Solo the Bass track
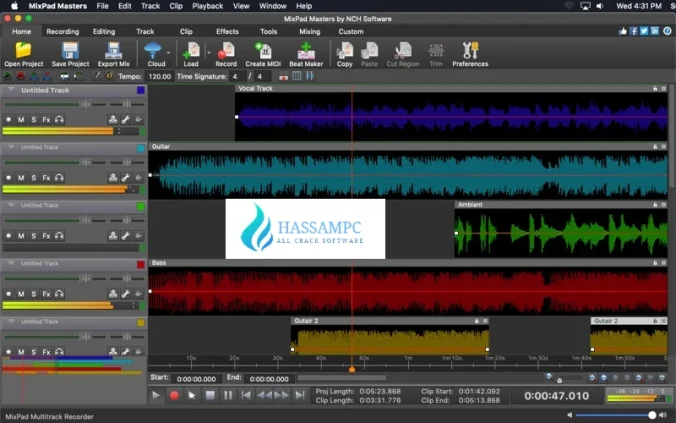 [34, 294]
